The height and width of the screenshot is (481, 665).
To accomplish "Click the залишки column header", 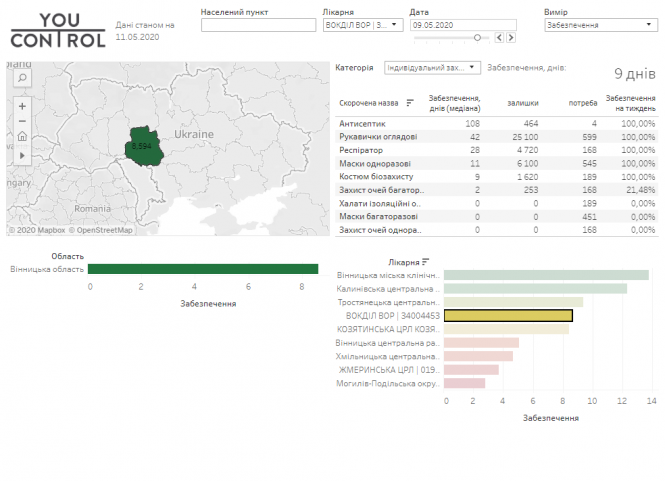I will pyautogui.click(x=522, y=103).
